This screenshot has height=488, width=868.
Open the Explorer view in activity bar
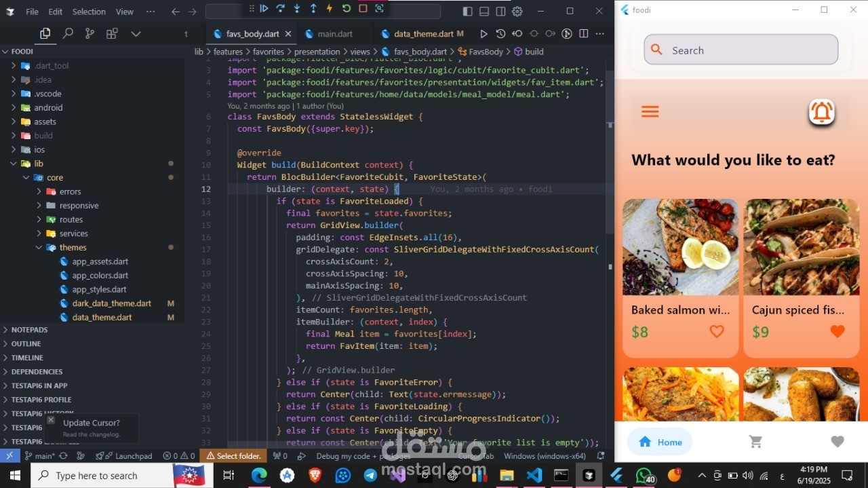pyautogui.click(x=45, y=33)
